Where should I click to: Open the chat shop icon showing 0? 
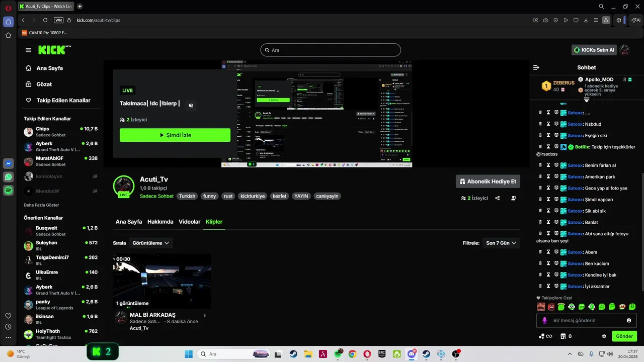tap(566, 336)
